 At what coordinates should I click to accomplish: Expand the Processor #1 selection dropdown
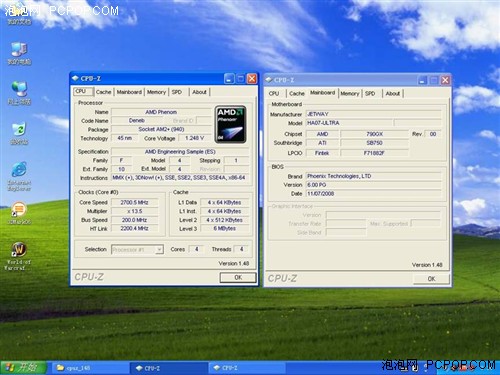159,250
